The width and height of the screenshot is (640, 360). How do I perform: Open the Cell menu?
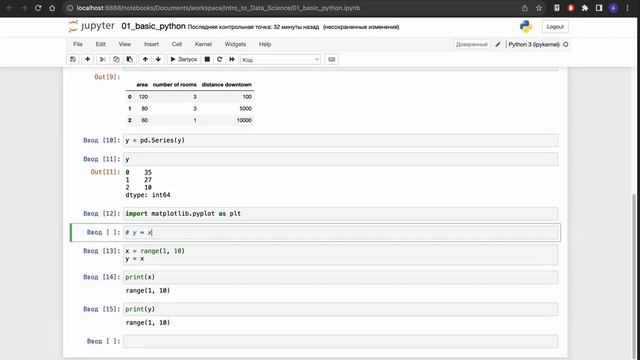click(x=177, y=44)
